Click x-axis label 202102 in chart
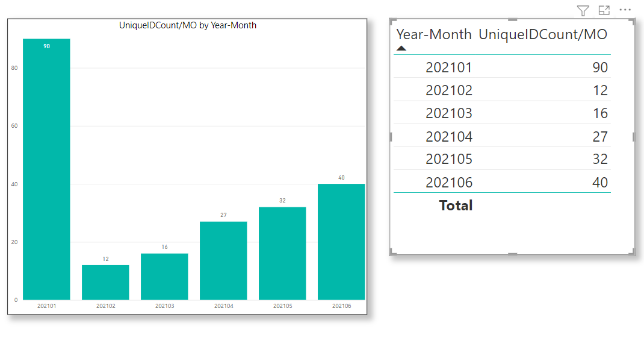Image resolution: width=644 pixels, height=361 pixels. 105,306
